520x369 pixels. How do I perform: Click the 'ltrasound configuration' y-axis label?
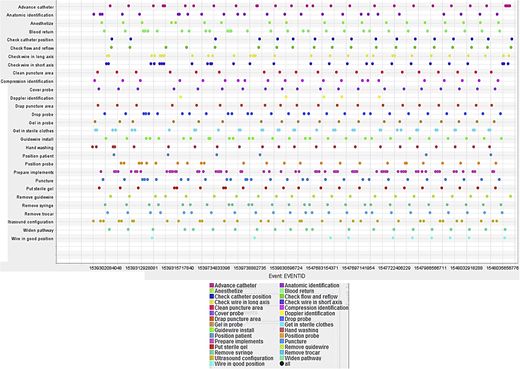pyautogui.click(x=31, y=222)
